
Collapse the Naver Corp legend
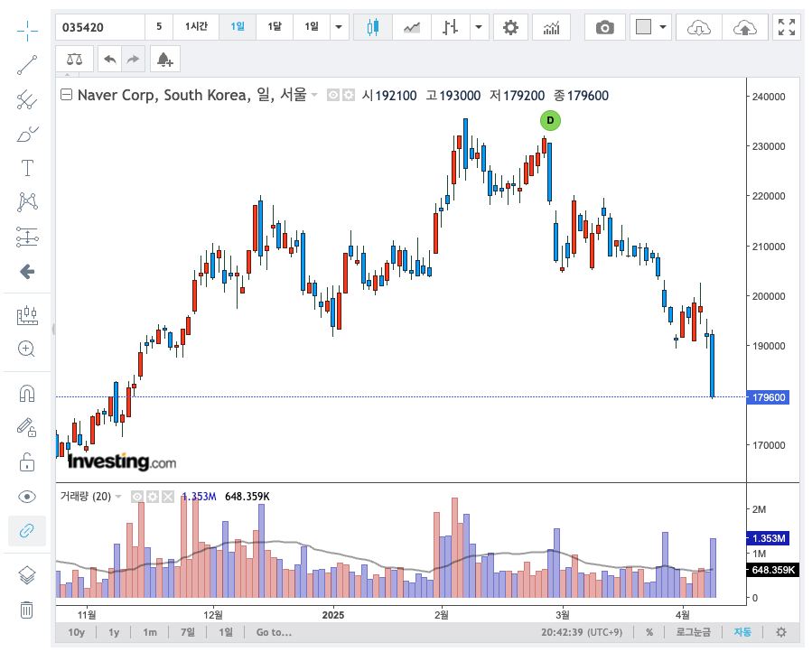(66, 95)
